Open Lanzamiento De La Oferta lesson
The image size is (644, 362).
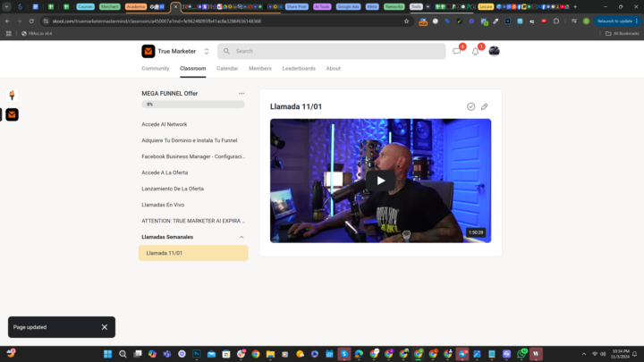(x=173, y=189)
